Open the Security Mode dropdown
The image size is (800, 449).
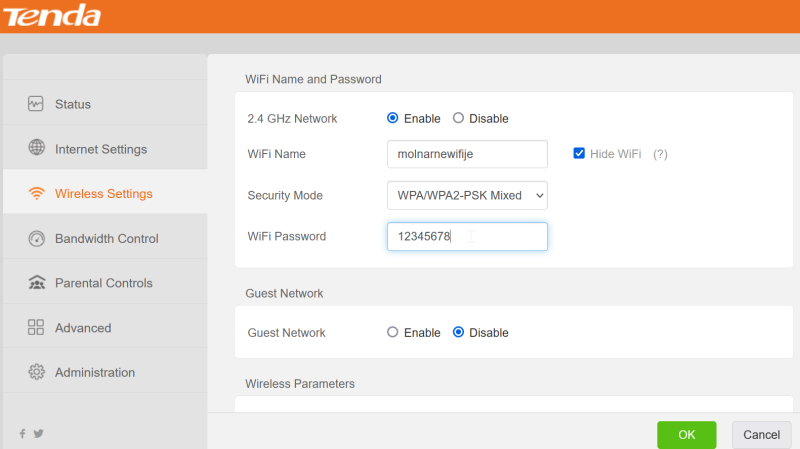click(467, 195)
